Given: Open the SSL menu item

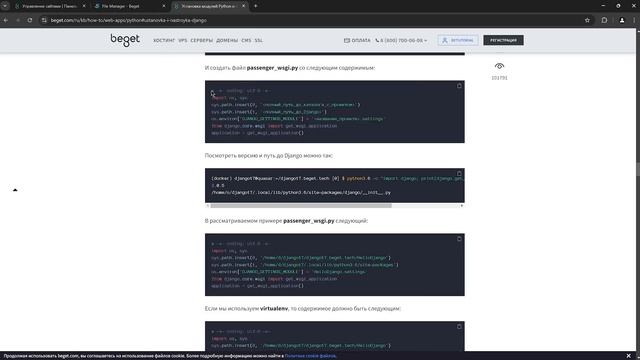Looking at the screenshot, I should [259, 40].
